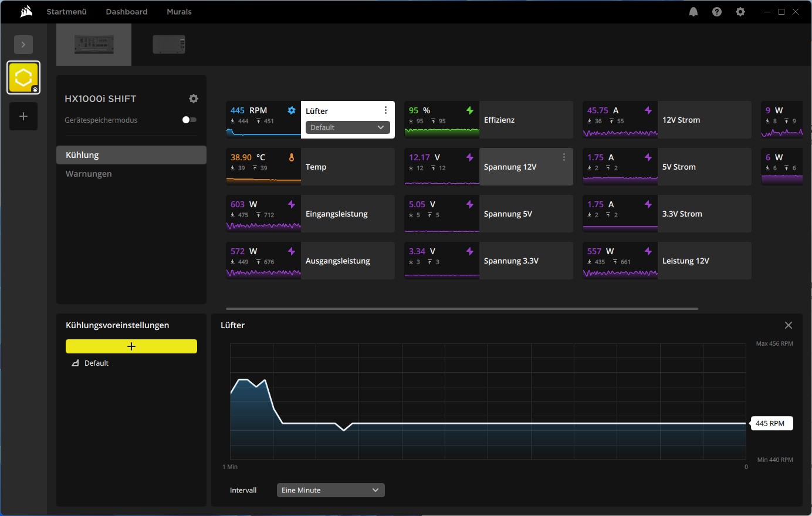Click the notification bell icon
Viewport: 812px width, 516px height.
pyautogui.click(x=693, y=11)
